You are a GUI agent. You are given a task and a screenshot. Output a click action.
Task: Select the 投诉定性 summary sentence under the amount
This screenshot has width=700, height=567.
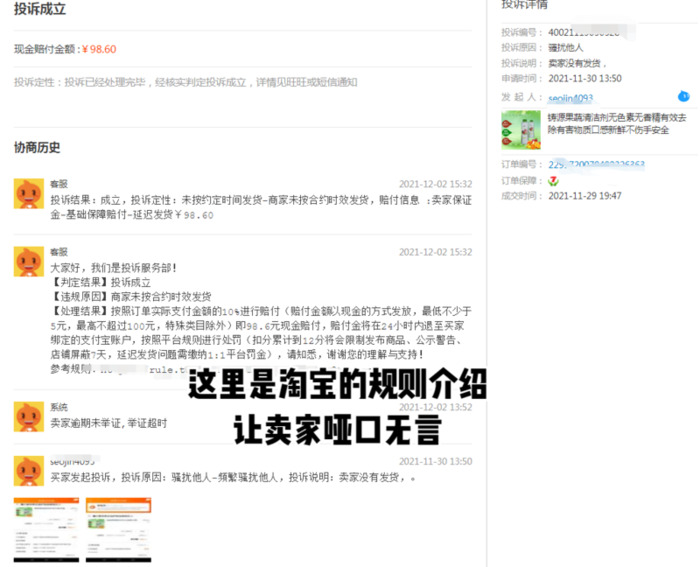(x=185, y=82)
